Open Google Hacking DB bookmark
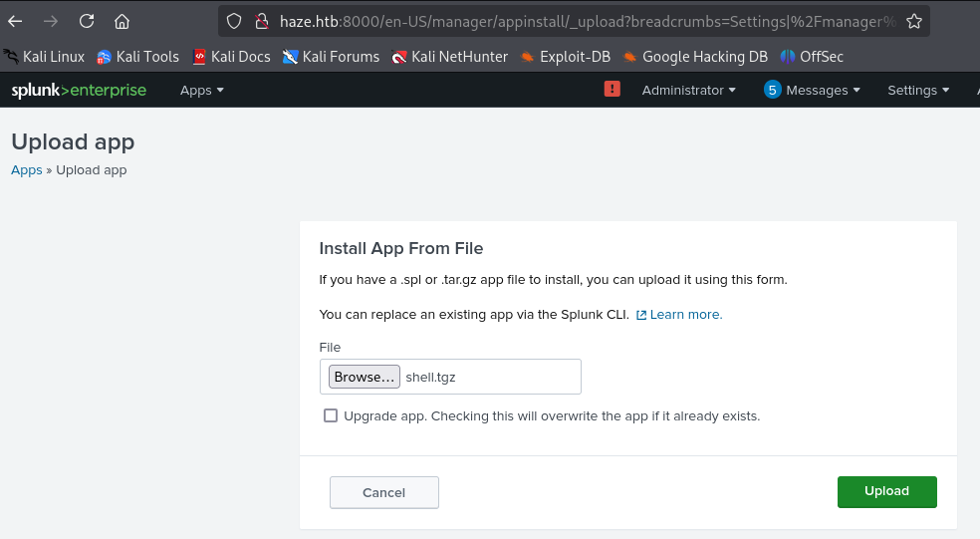980x539 pixels. click(x=694, y=57)
